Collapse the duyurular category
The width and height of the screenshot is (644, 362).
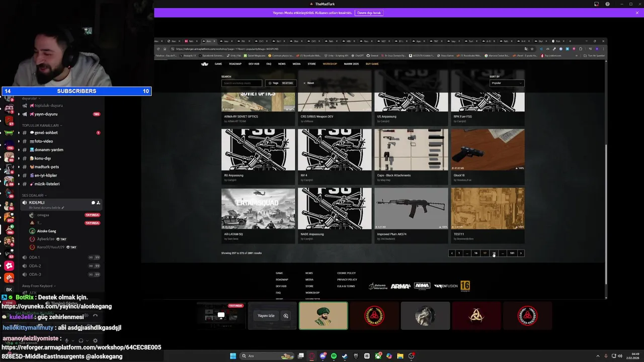click(30, 99)
